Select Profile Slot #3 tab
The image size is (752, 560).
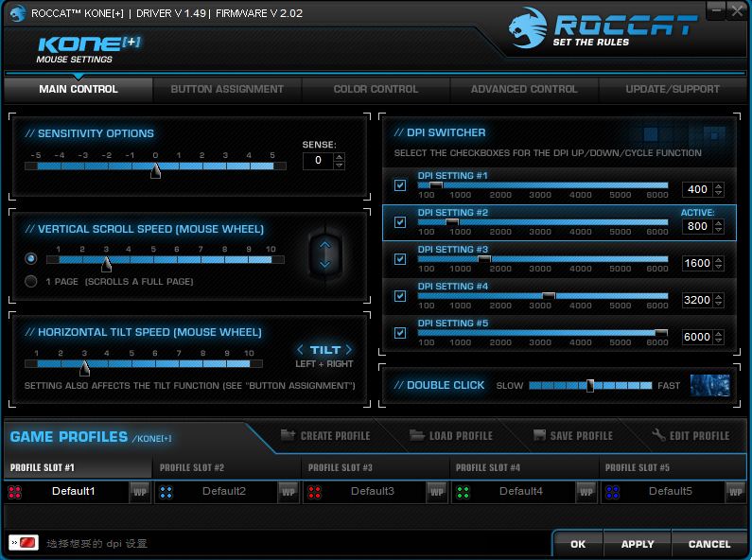(375, 467)
